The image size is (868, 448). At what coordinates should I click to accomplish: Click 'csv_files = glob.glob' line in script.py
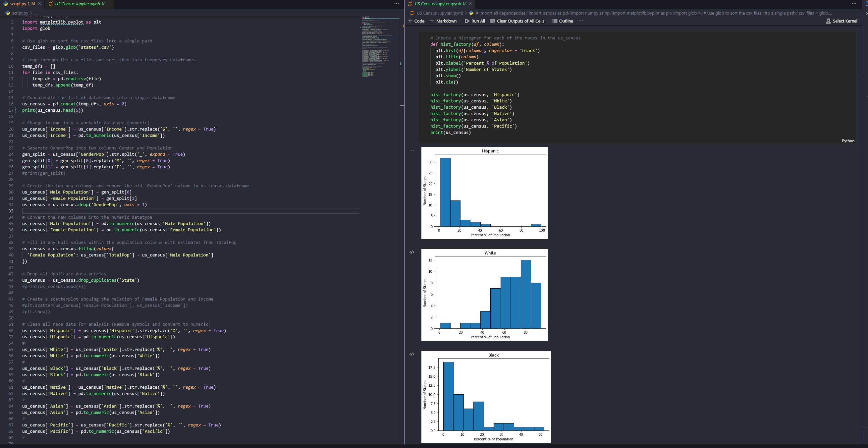pyautogui.click(x=68, y=47)
